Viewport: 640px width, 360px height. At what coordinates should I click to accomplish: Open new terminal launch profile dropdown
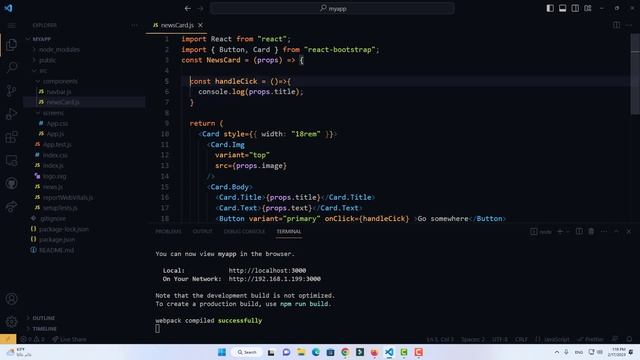pyautogui.click(x=568, y=231)
